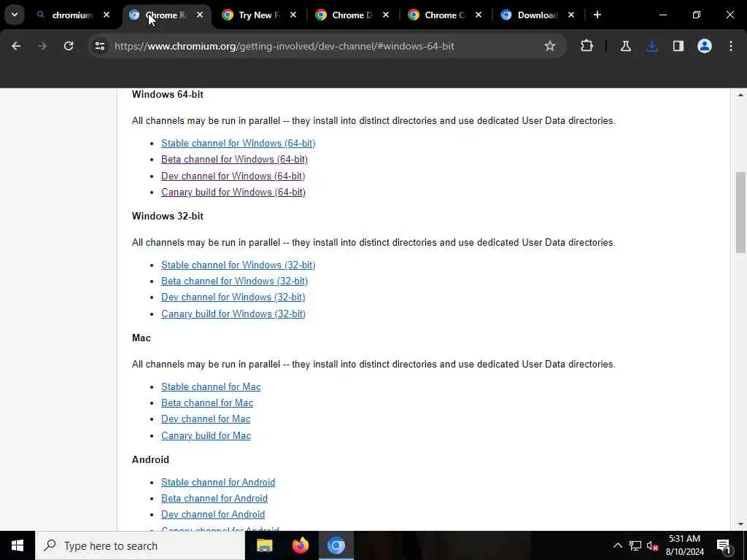Open the taskbar clock and date
This screenshot has height=560, width=747.
(684, 545)
